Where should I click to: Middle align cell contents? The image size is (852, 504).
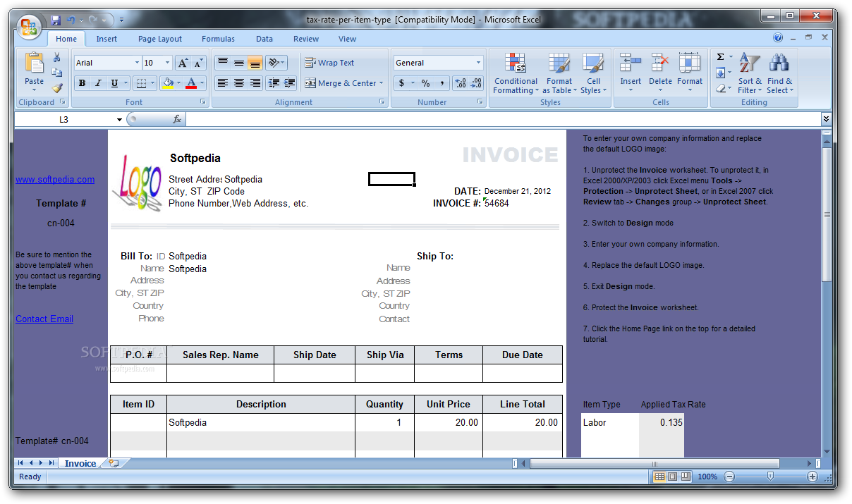click(x=238, y=63)
